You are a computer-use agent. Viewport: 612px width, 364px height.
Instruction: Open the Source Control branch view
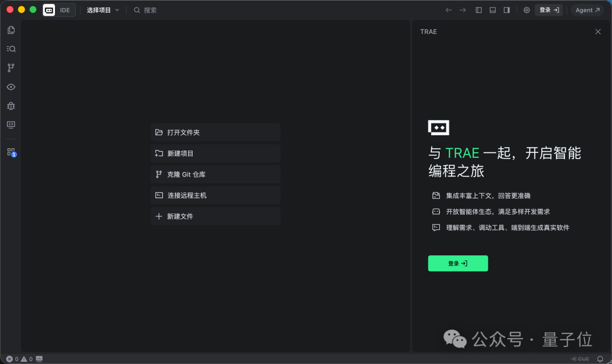click(11, 68)
